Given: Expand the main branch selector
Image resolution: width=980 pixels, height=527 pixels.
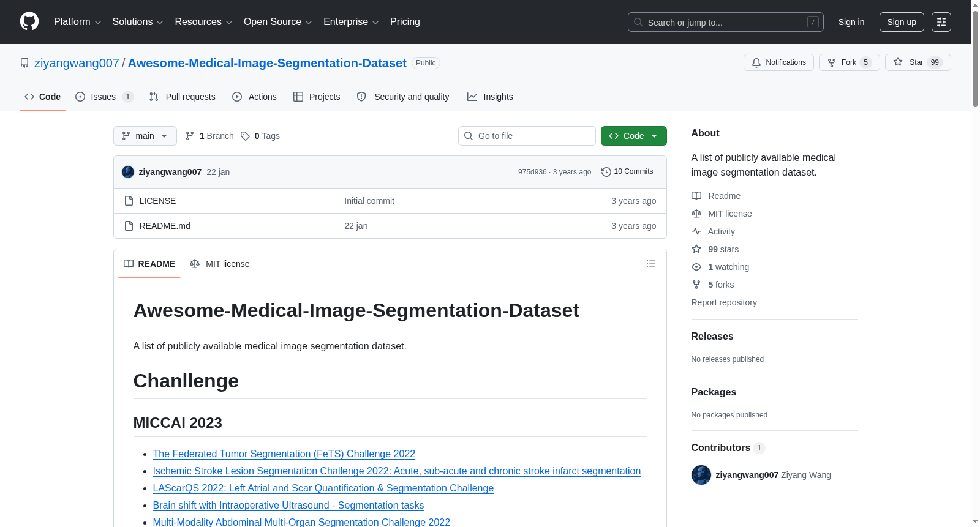Looking at the screenshot, I should (x=145, y=136).
